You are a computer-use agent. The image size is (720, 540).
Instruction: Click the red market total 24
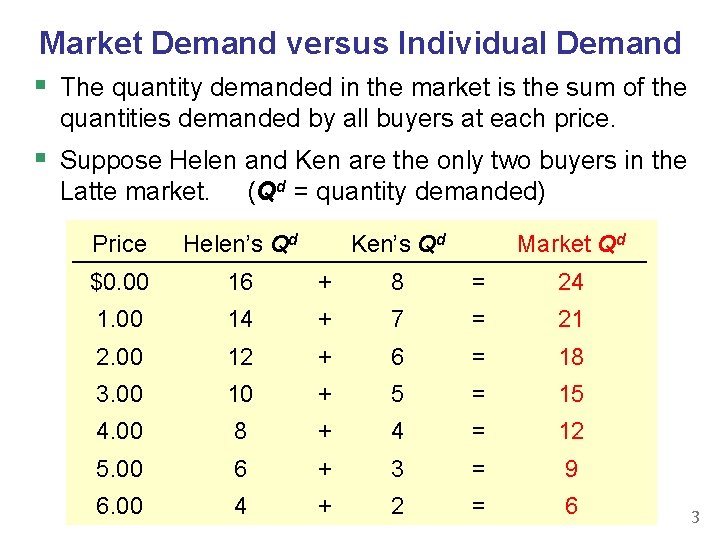pyautogui.click(x=570, y=282)
